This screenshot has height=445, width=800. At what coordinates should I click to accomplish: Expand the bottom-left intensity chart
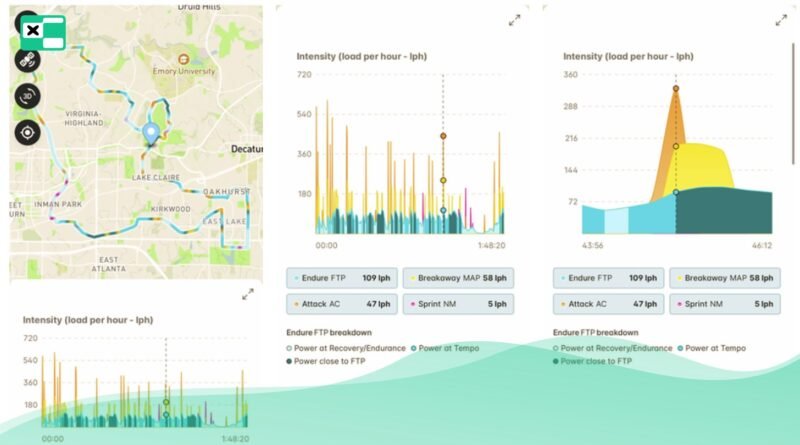click(248, 294)
